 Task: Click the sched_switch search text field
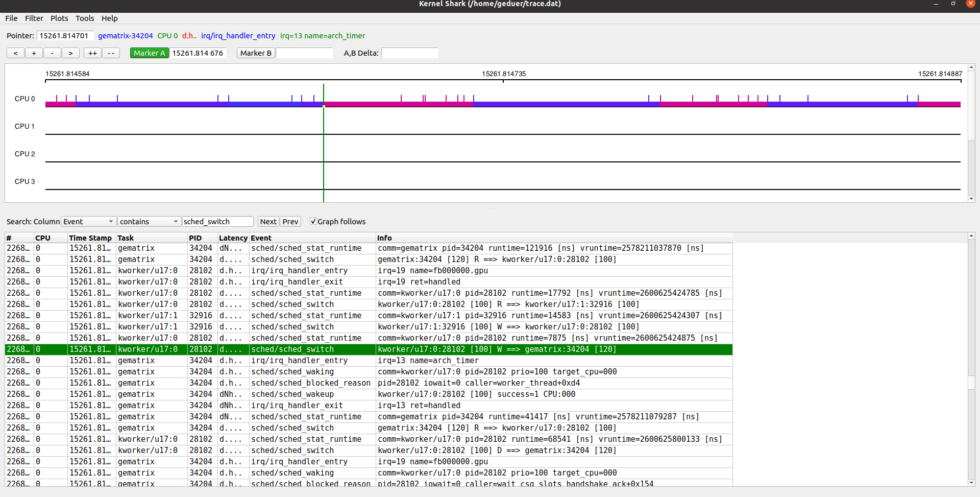coord(218,222)
